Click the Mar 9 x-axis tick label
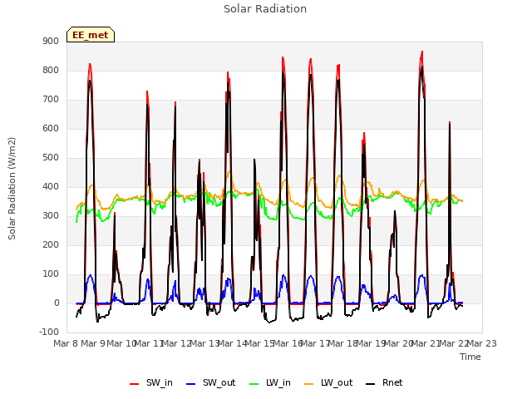 (x=95, y=343)
